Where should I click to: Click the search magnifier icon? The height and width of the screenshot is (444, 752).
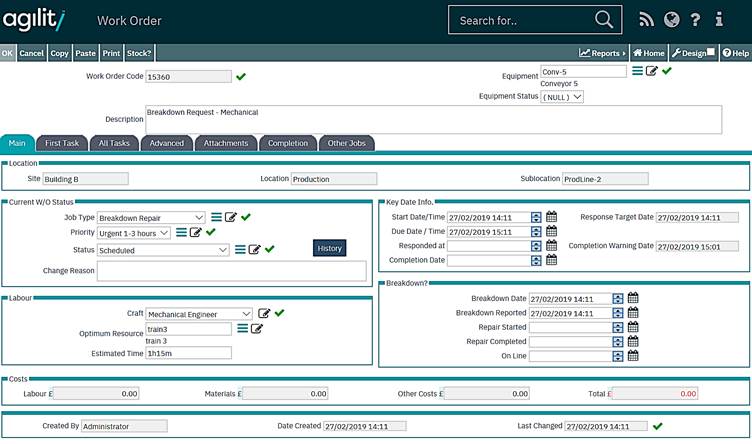tap(604, 20)
